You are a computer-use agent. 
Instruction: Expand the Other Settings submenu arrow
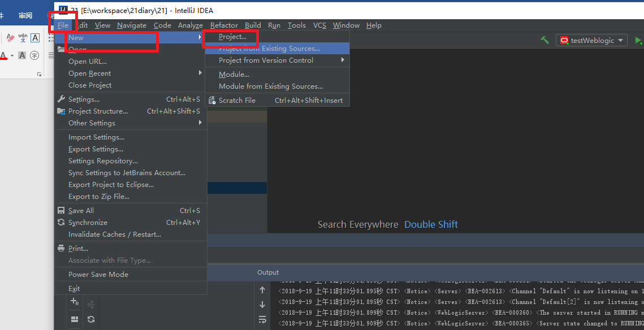pos(200,122)
